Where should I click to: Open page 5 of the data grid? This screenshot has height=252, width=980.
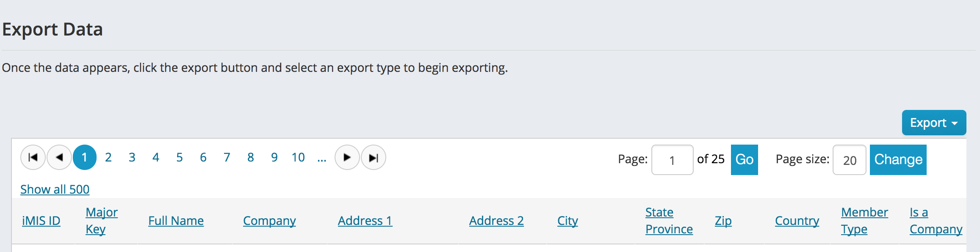(180, 157)
